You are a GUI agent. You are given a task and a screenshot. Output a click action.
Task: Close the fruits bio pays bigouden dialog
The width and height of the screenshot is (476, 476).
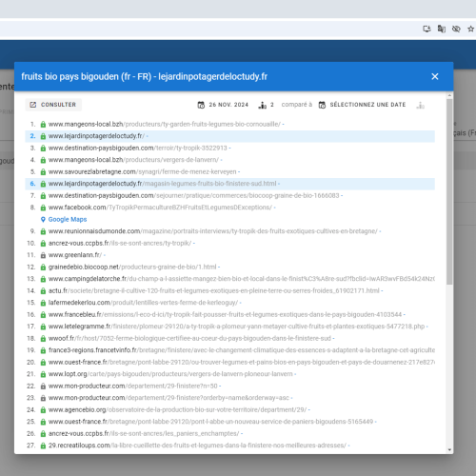coord(435,76)
